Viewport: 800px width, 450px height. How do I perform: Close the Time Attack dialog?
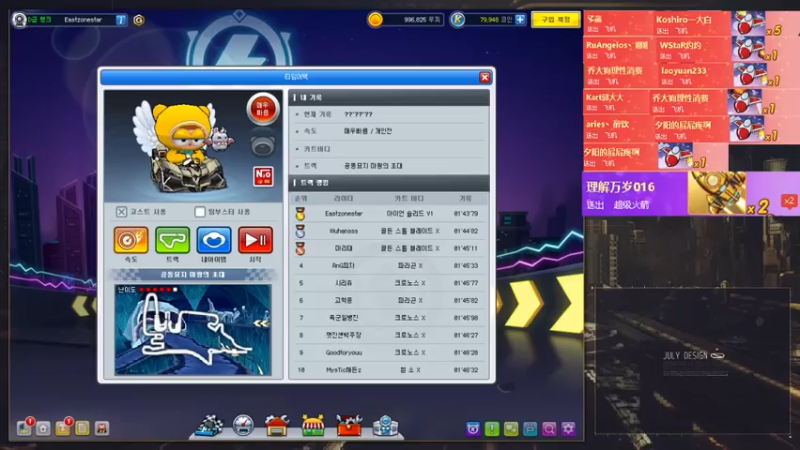485,77
